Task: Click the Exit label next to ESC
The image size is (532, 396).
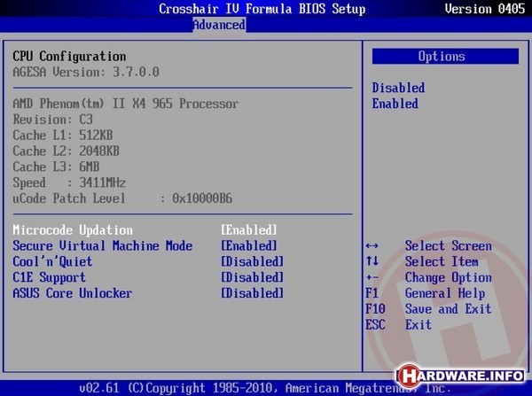Action: pos(418,324)
